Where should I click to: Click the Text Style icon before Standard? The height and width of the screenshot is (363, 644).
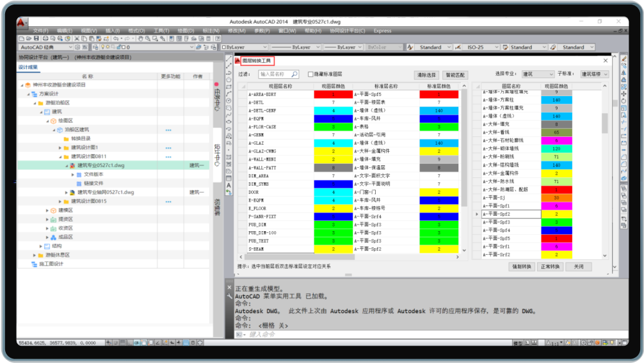(x=410, y=47)
